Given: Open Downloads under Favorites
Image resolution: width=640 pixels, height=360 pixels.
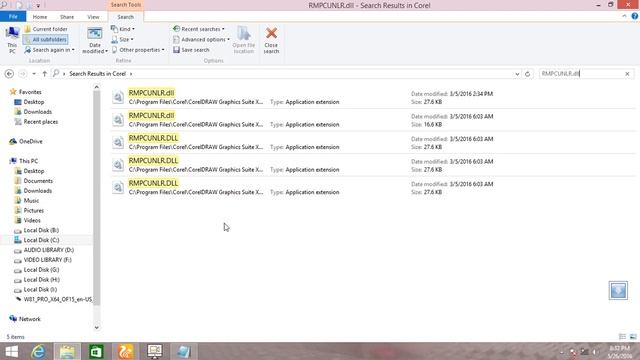Looking at the screenshot, I should pyautogui.click(x=37, y=112).
